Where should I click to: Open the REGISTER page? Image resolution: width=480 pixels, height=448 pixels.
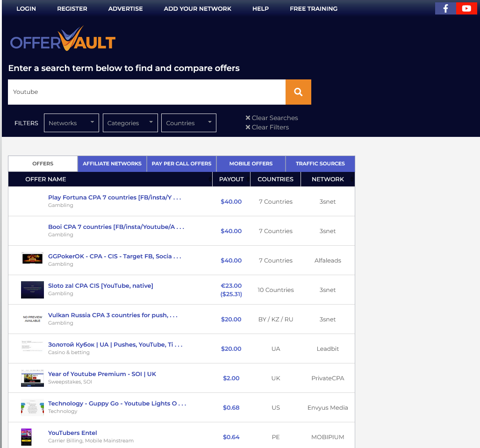point(72,8)
